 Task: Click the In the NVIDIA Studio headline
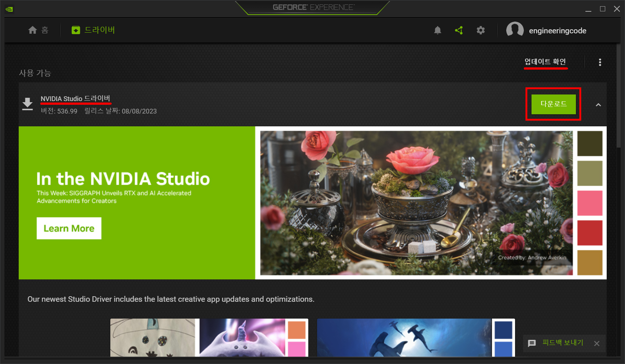[x=123, y=179]
